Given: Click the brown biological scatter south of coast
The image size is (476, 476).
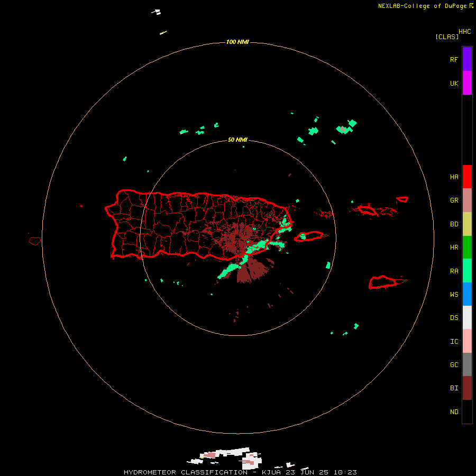Looking at the screenshot, I should [254, 270].
